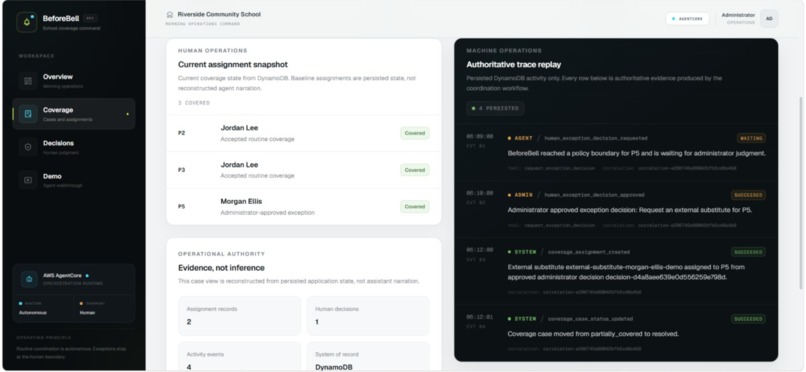Click 'External substitute' assigned to P5 message
This screenshot has height=372, width=806.
click(626, 272)
